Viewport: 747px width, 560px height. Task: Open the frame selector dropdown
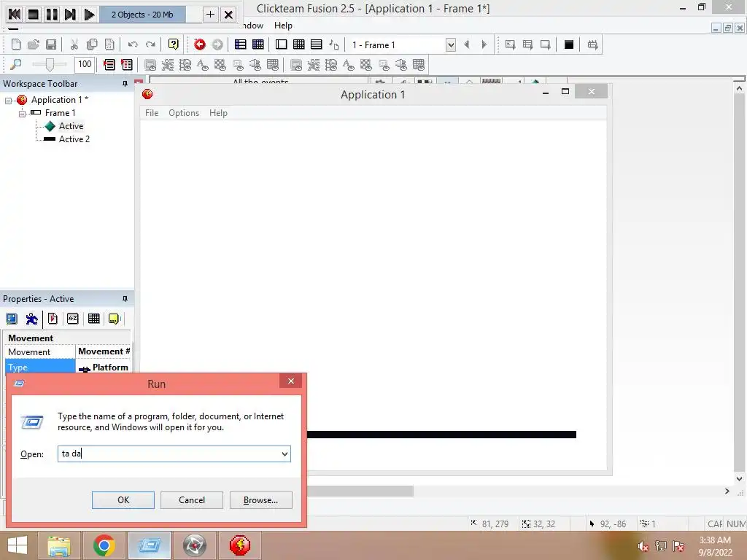coord(450,44)
